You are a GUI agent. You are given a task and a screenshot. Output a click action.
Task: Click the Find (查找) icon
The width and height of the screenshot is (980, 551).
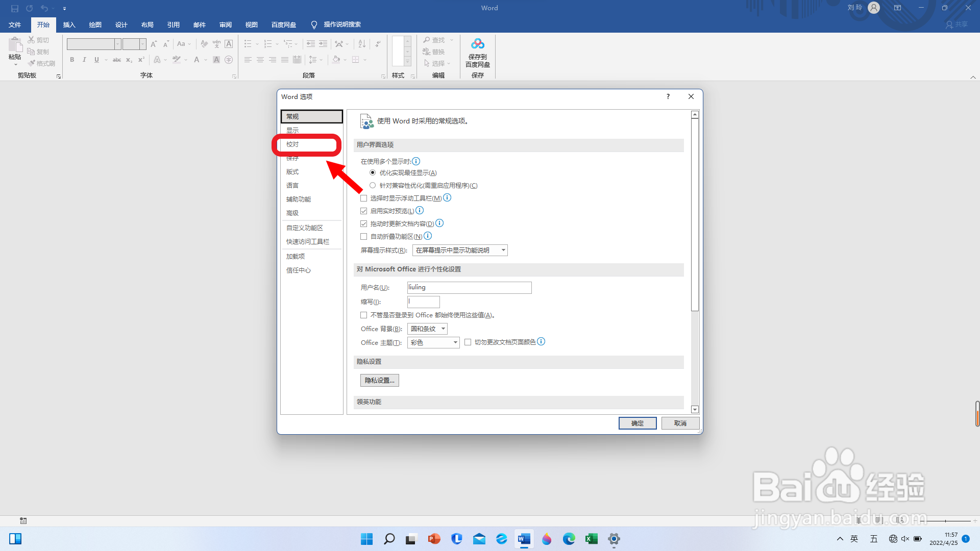427,40
